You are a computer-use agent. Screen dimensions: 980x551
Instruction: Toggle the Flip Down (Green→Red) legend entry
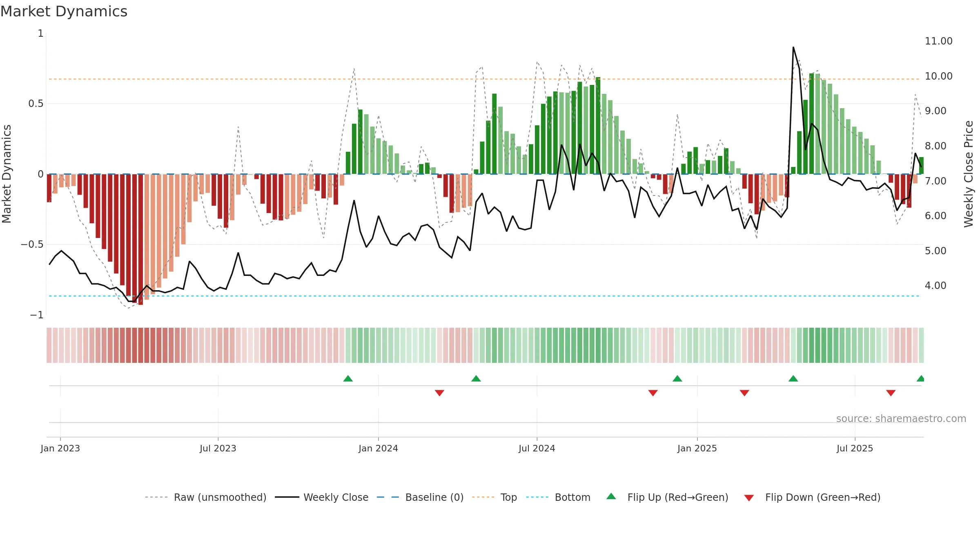(x=812, y=497)
